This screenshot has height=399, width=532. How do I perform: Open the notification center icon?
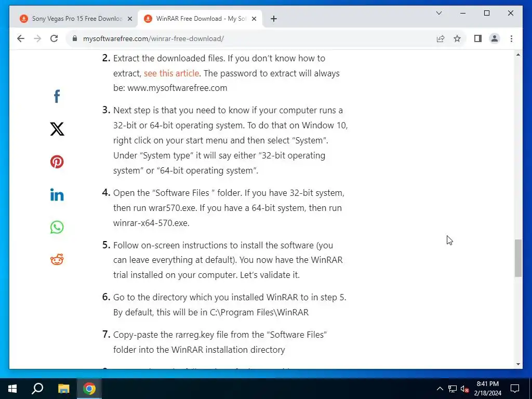pos(515,389)
